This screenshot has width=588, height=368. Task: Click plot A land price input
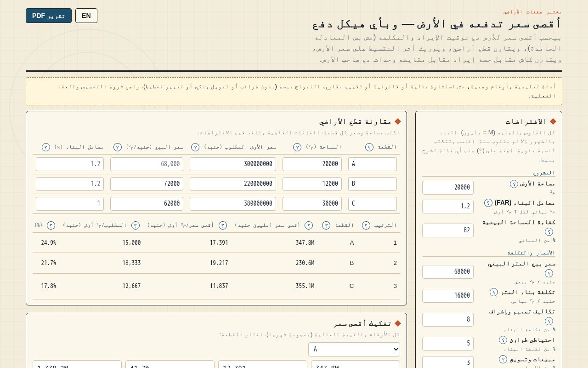(x=233, y=164)
